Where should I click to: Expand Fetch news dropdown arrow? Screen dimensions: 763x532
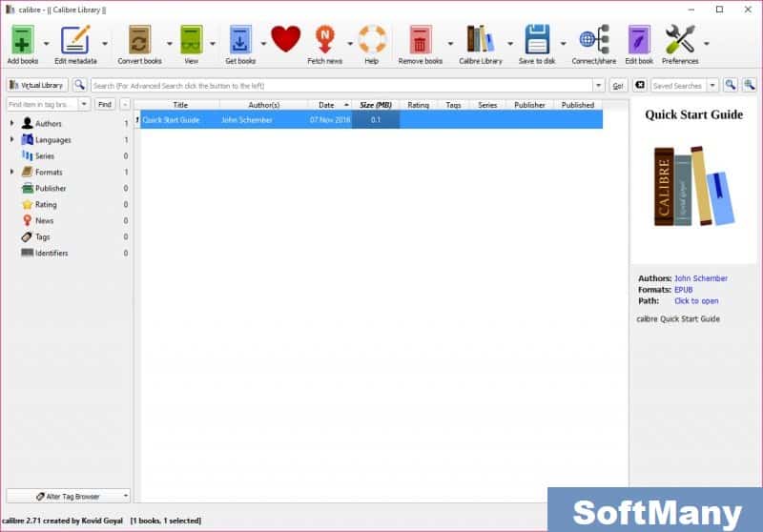click(350, 44)
